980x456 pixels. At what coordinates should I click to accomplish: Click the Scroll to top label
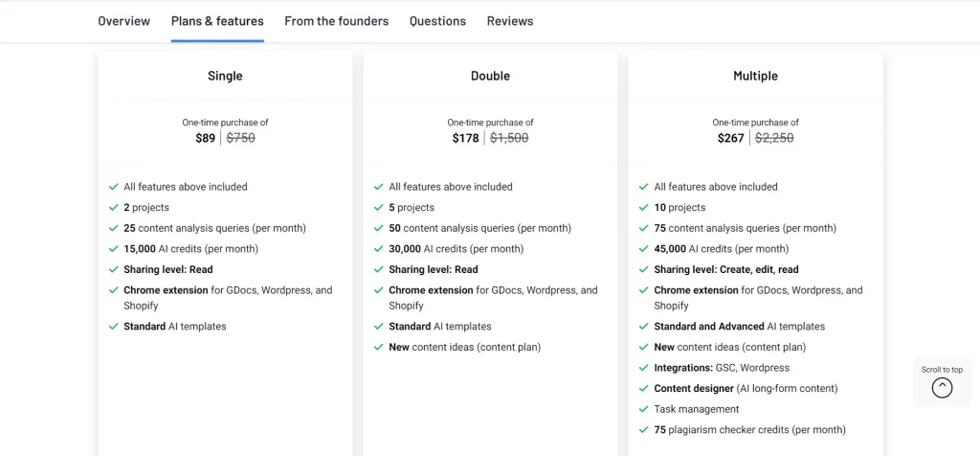pyautogui.click(x=942, y=370)
